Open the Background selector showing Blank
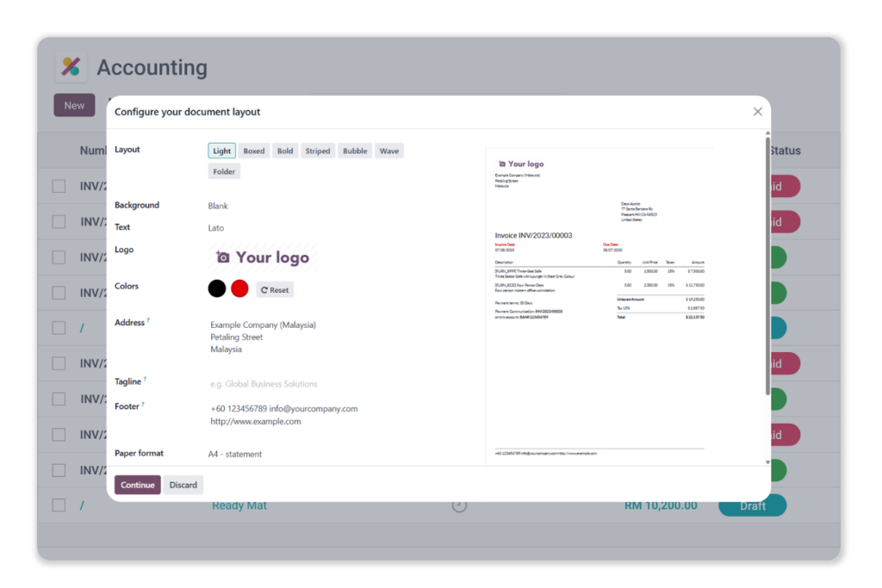 pos(218,205)
